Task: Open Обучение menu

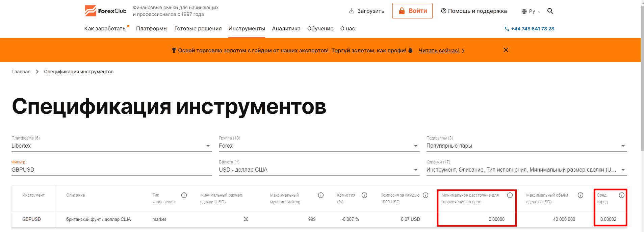Action: [320, 29]
